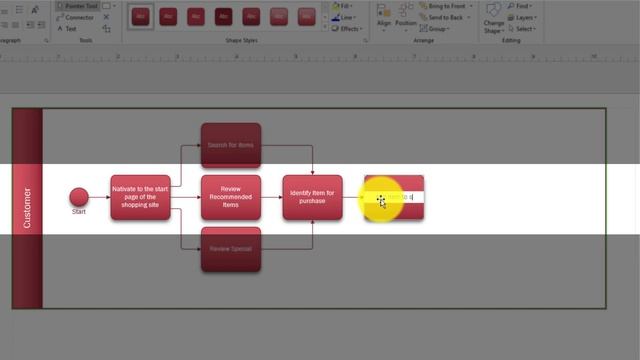Select the text block tool icon
The height and width of the screenshot is (360, 640).
tap(107, 29)
